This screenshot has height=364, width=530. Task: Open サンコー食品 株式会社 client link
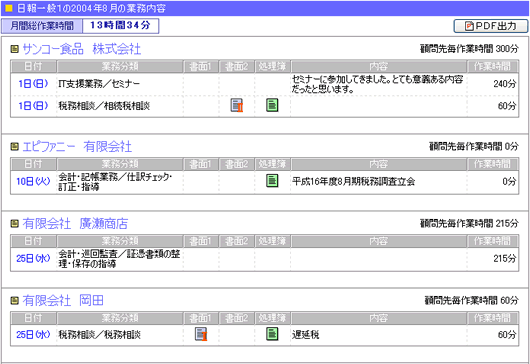coord(81,49)
